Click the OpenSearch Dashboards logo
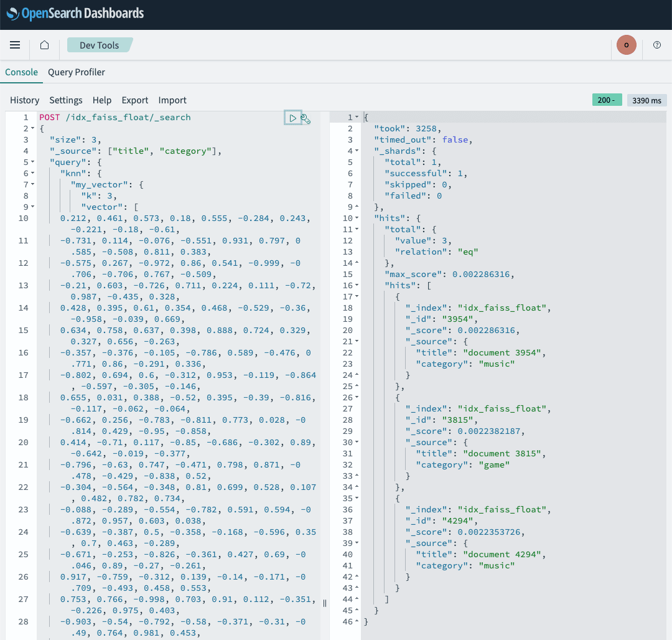The height and width of the screenshot is (640, 672). (75, 13)
